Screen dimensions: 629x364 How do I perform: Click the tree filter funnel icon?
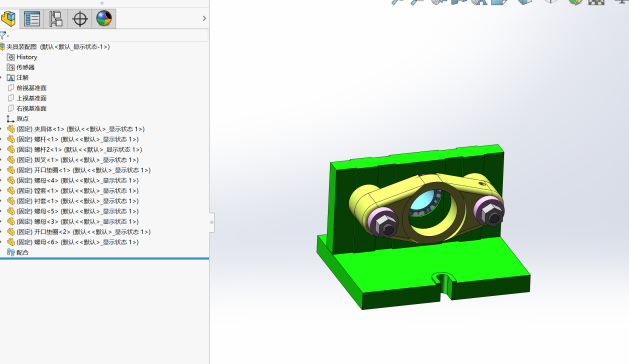(3, 35)
